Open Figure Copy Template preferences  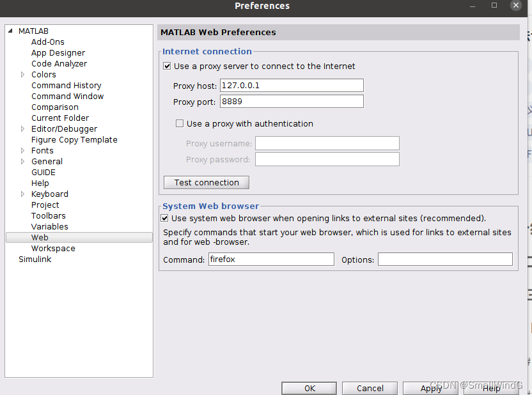[74, 140]
